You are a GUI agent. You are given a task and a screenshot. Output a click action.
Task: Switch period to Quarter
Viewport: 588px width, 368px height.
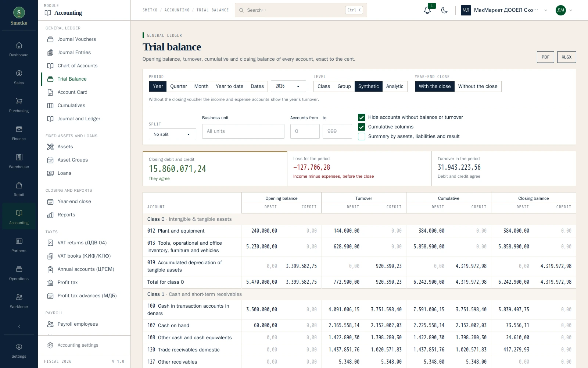click(x=179, y=86)
